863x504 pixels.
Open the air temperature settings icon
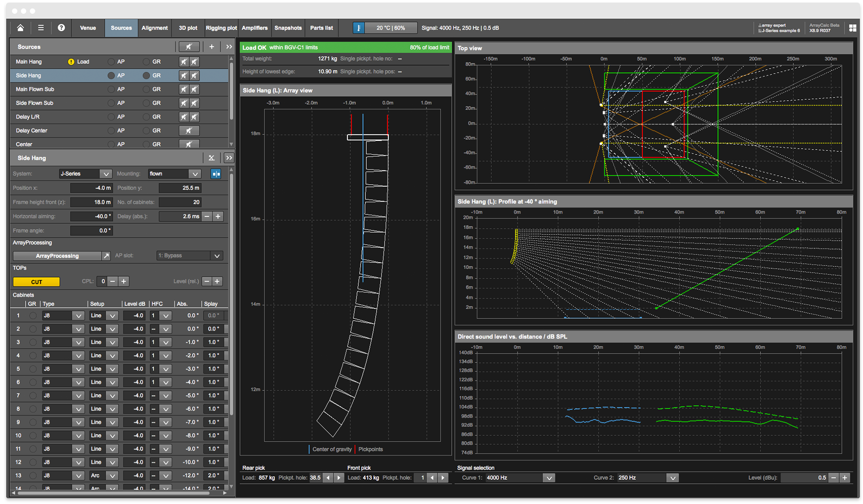(x=359, y=28)
